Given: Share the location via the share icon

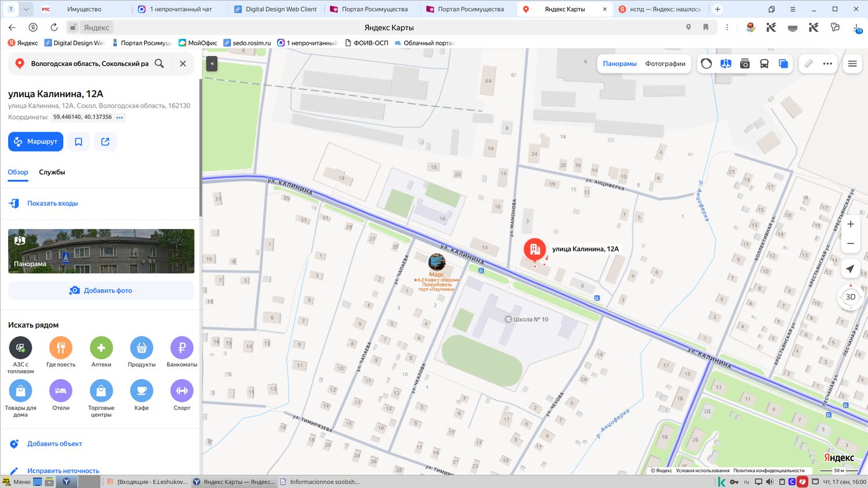Looking at the screenshot, I should pos(105,142).
